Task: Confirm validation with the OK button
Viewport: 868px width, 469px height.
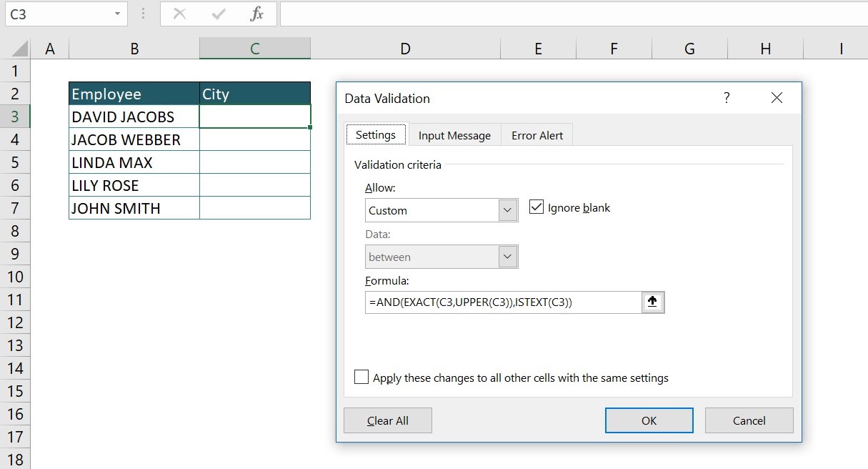Action: (x=648, y=420)
